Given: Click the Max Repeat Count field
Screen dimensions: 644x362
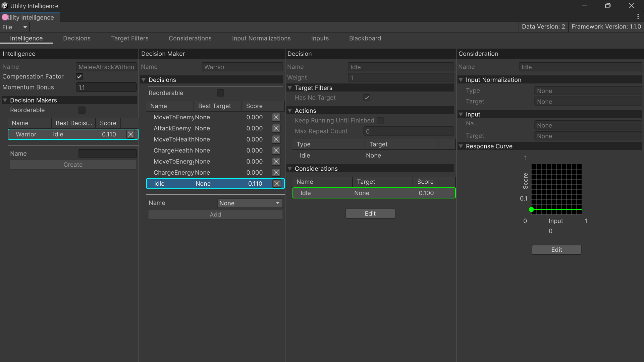Looking at the screenshot, I should (x=409, y=131).
